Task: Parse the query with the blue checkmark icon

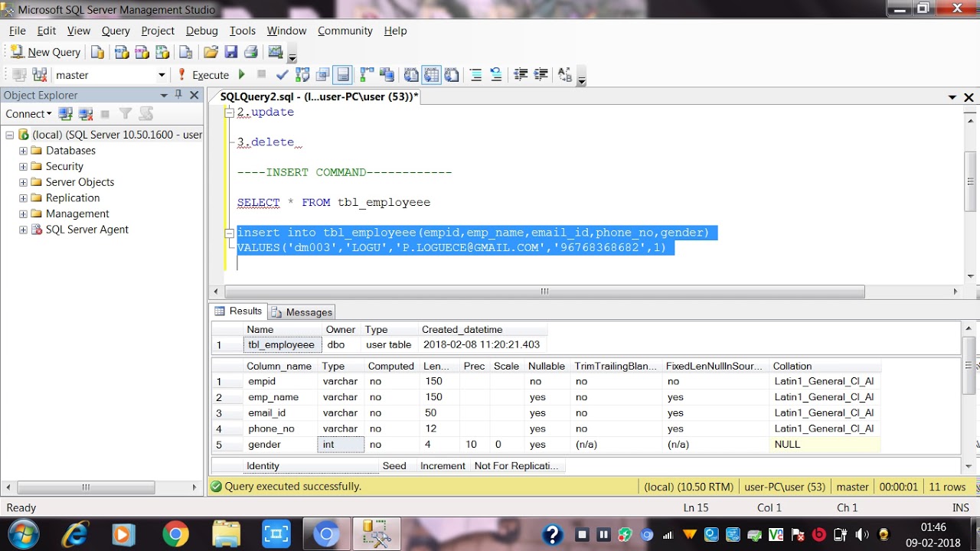Action: click(x=282, y=74)
